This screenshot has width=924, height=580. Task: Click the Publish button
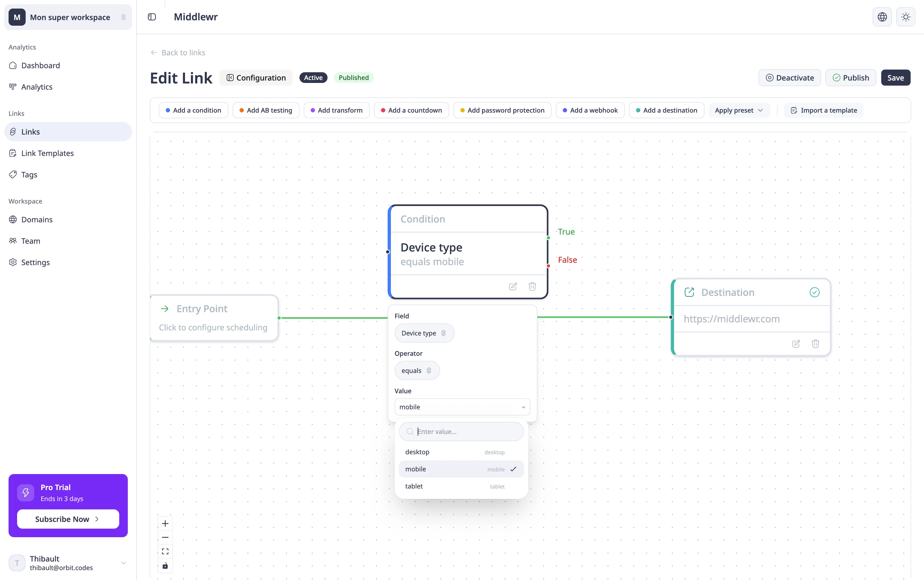850,78
